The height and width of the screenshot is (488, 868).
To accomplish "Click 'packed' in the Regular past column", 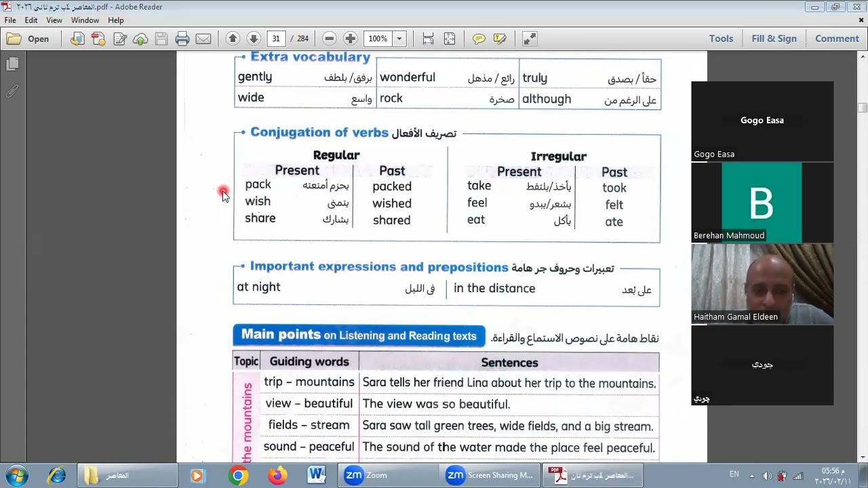I will click(x=392, y=186).
